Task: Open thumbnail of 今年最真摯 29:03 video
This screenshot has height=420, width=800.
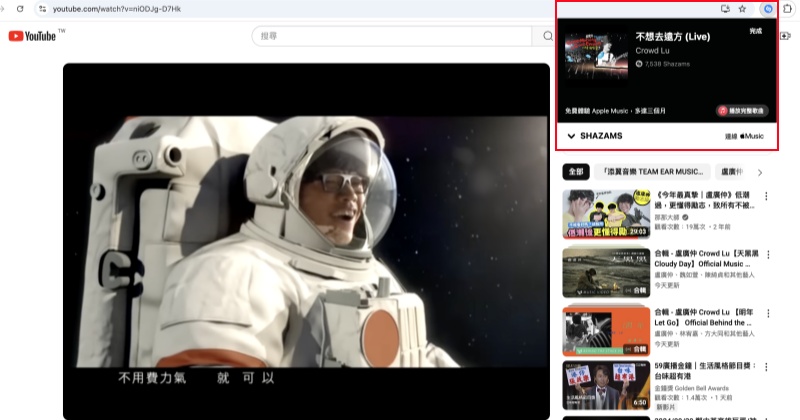Action: click(x=606, y=214)
